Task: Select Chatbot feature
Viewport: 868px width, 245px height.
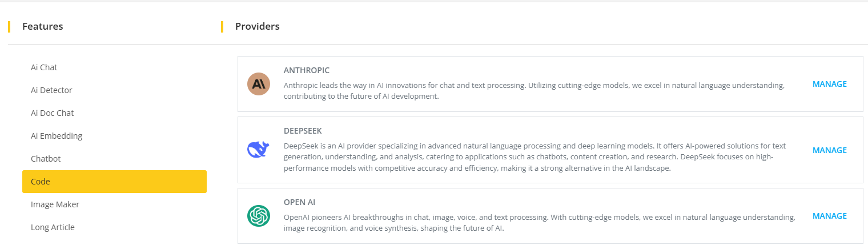Action: point(46,159)
